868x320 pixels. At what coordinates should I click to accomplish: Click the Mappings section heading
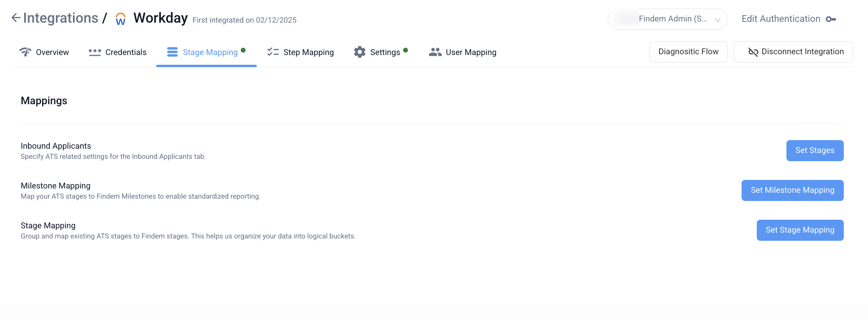pos(44,101)
